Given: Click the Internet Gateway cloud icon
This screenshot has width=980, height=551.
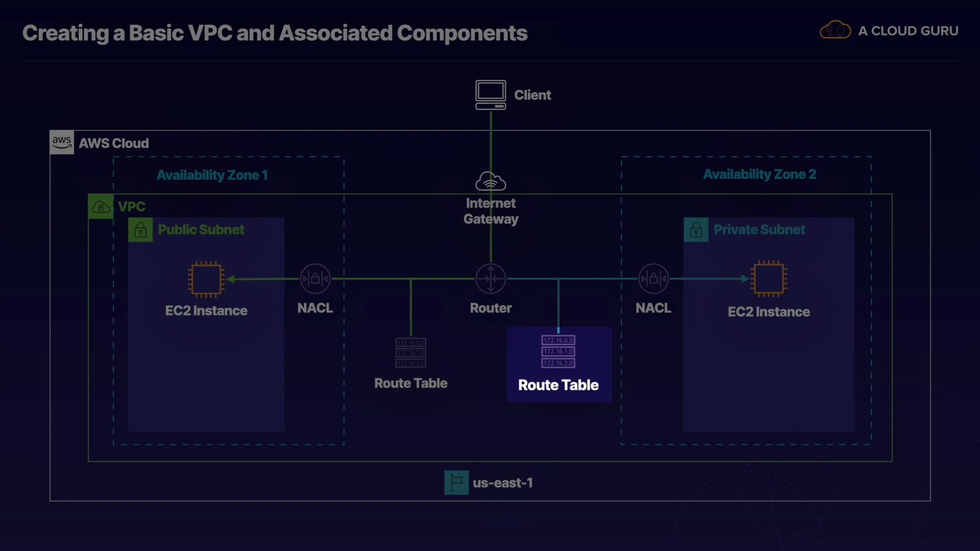Looking at the screenshot, I should (x=491, y=181).
